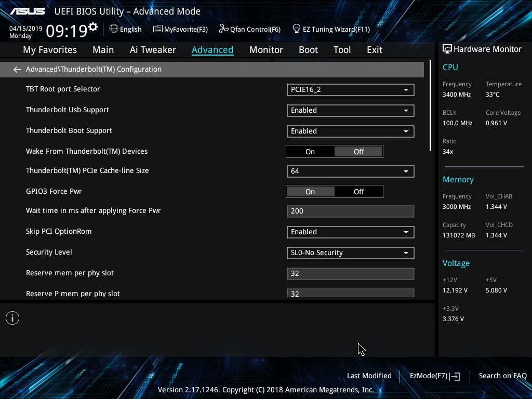Select the Thunderbolt Boot Support label
The width and height of the screenshot is (532, 399).
pos(69,130)
